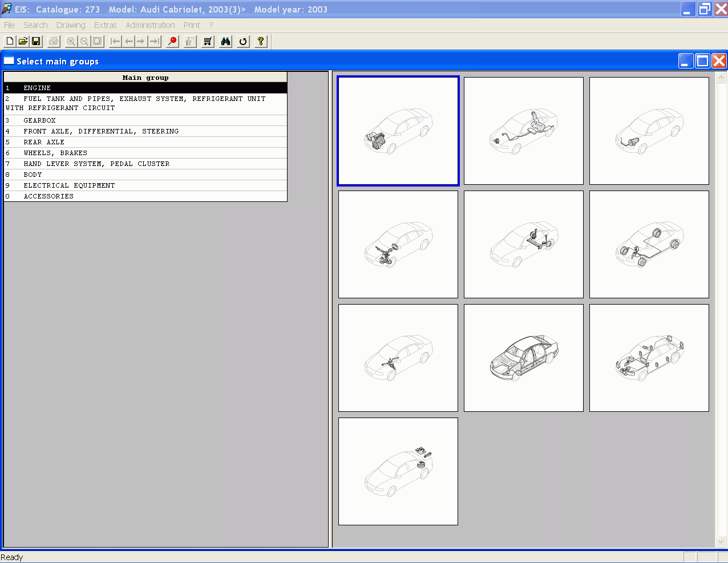Open the Administration menu
The width and height of the screenshot is (728, 563).
[x=151, y=25]
